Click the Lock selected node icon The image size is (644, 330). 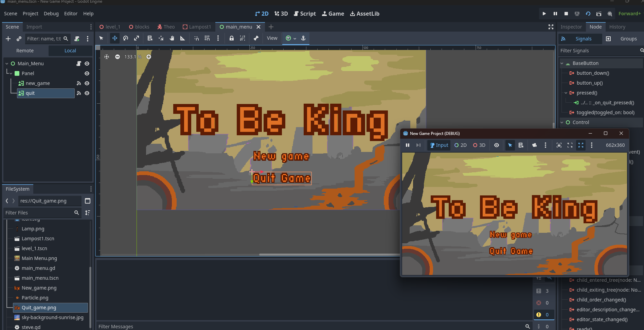tap(231, 38)
